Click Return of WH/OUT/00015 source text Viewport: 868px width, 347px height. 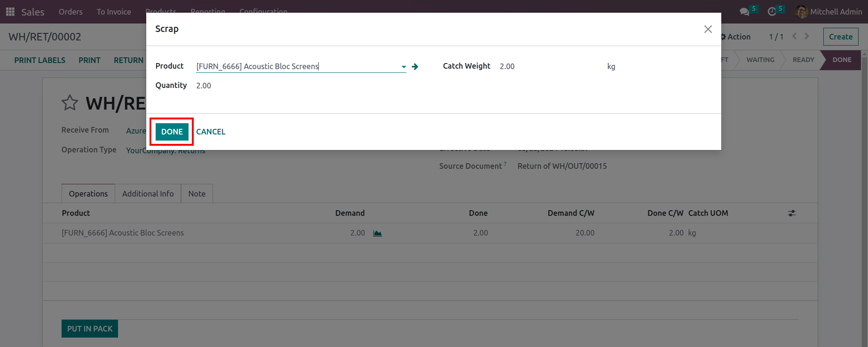pyautogui.click(x=562, y=166)
